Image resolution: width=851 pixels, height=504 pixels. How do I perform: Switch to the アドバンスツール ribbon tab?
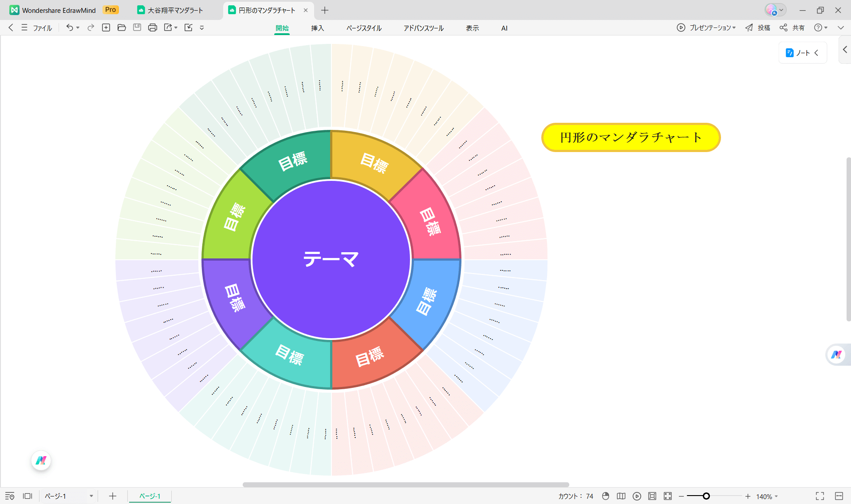pos(423,27)
